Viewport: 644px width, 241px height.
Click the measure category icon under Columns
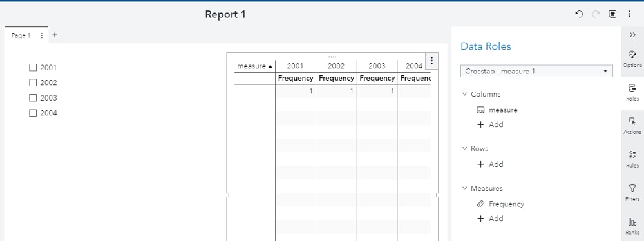pyautogui.click(x=480, y=110)
